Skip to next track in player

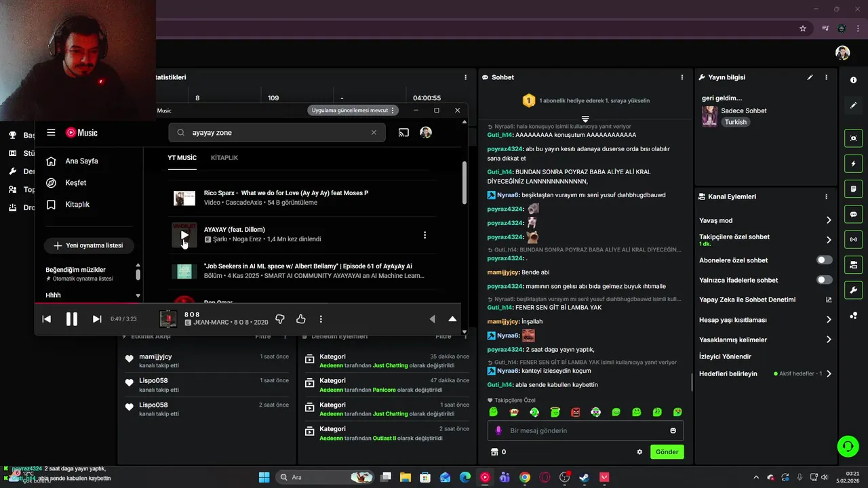pos(97,319)
